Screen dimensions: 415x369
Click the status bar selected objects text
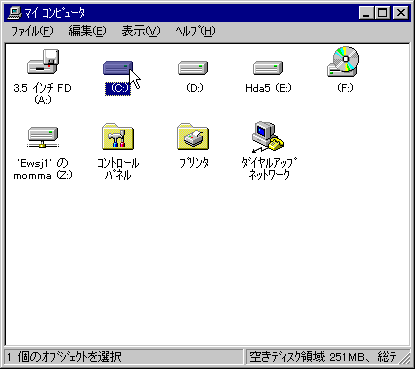pyautogui.click(x=65, y=357)
